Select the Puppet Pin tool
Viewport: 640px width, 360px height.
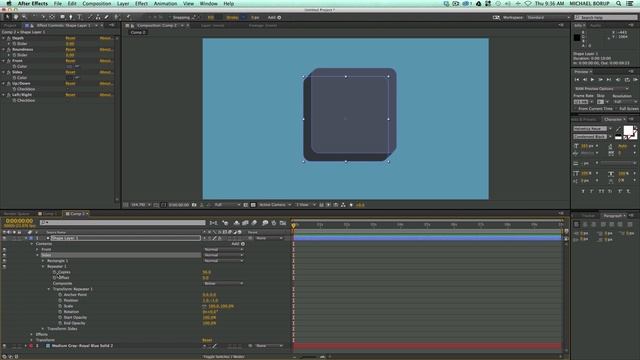[128, 17]
